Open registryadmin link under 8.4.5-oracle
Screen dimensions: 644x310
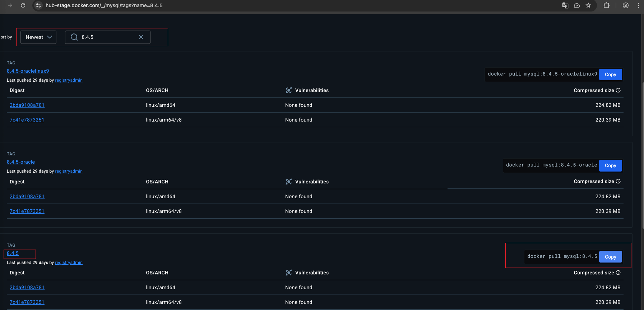tap(69, 171)
